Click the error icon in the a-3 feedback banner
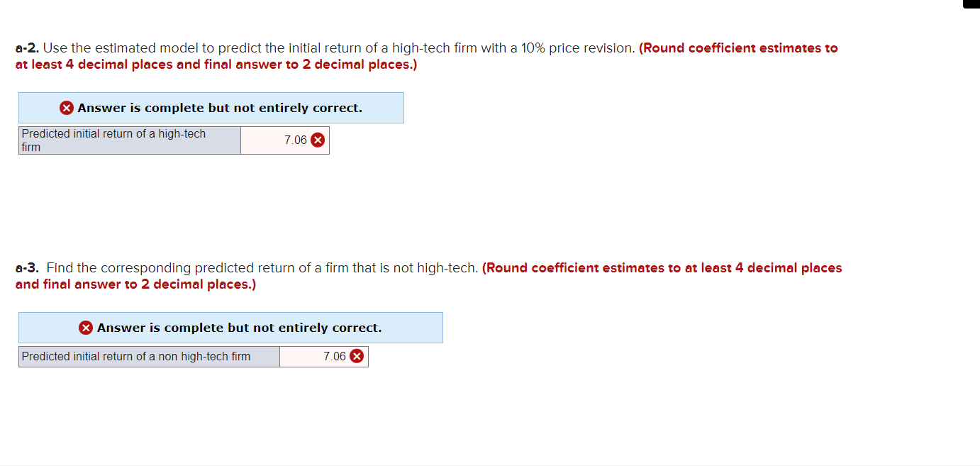Viewport: 980px width, 466px height. [86, 327]
